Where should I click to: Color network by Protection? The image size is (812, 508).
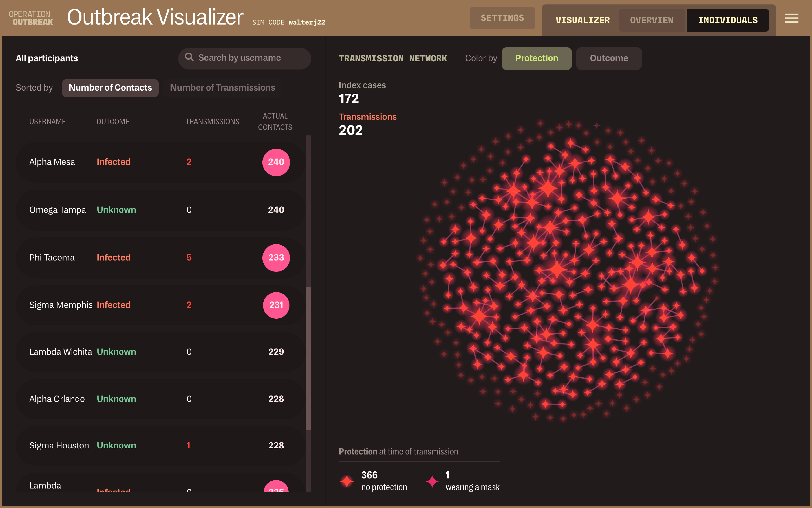pos(536,59)
